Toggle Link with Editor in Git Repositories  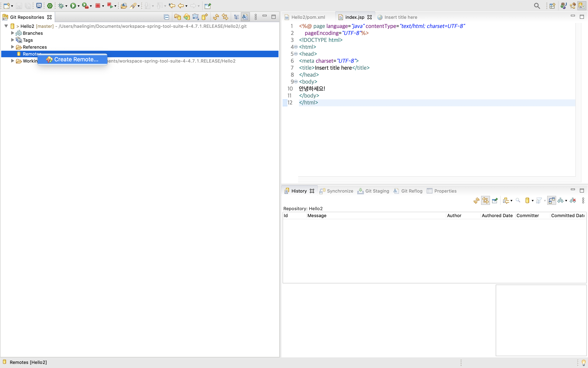[225, 17]
